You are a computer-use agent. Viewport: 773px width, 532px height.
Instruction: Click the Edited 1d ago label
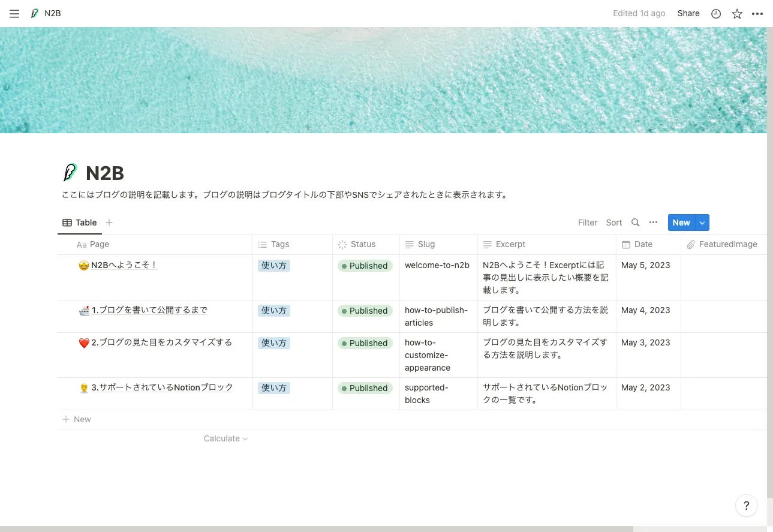[639, 13]
